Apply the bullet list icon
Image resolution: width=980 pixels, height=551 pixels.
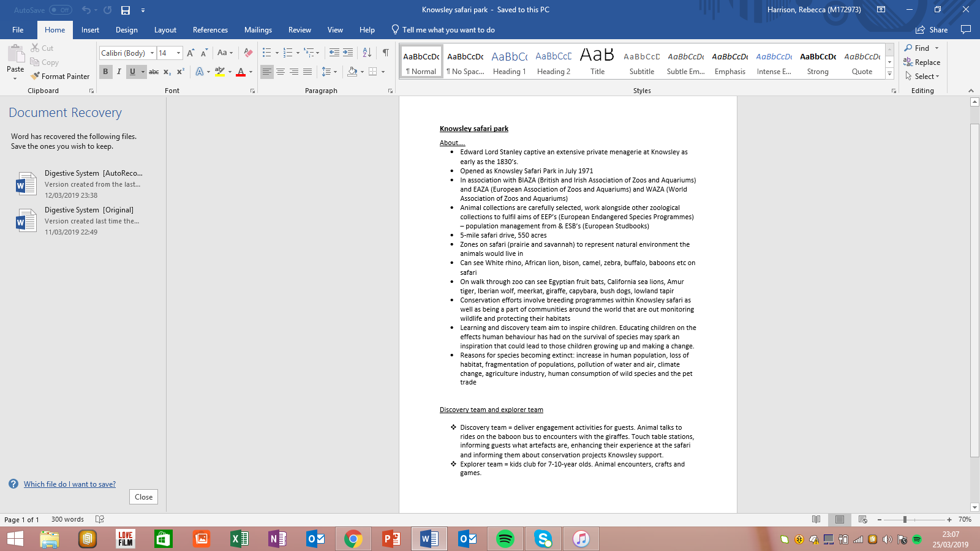pyautogui.click(x=266, y=53)
